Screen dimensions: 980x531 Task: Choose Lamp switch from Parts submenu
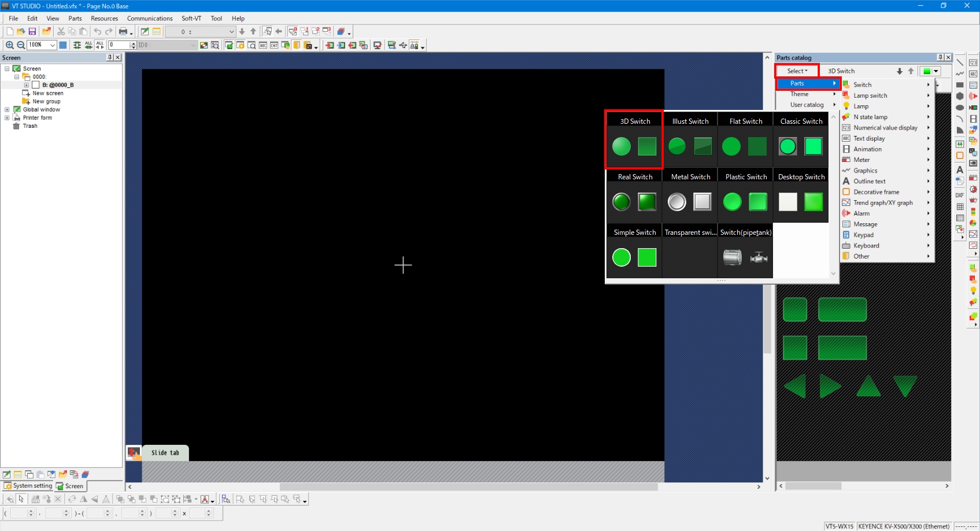[x=870, y=95]
